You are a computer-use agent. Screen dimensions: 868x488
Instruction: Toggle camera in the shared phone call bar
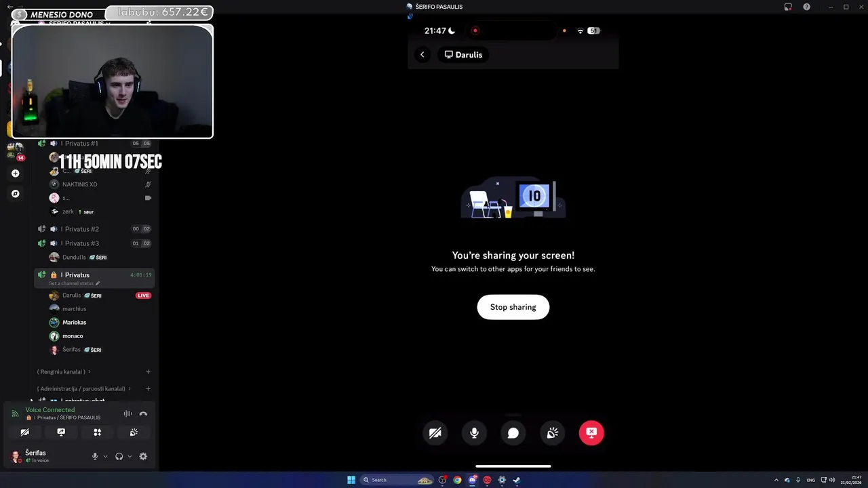[x=435, y=432]
